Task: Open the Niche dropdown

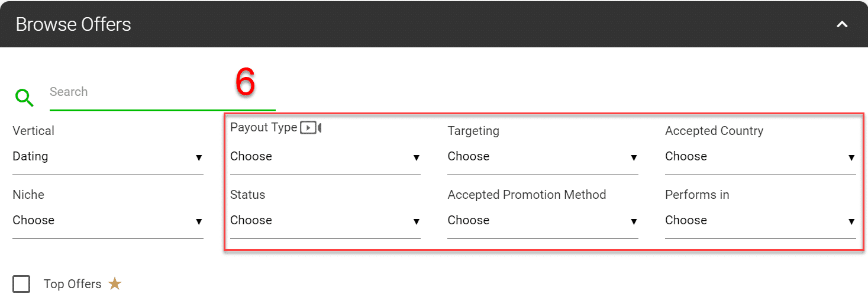Action: click(x=107, y=221)
